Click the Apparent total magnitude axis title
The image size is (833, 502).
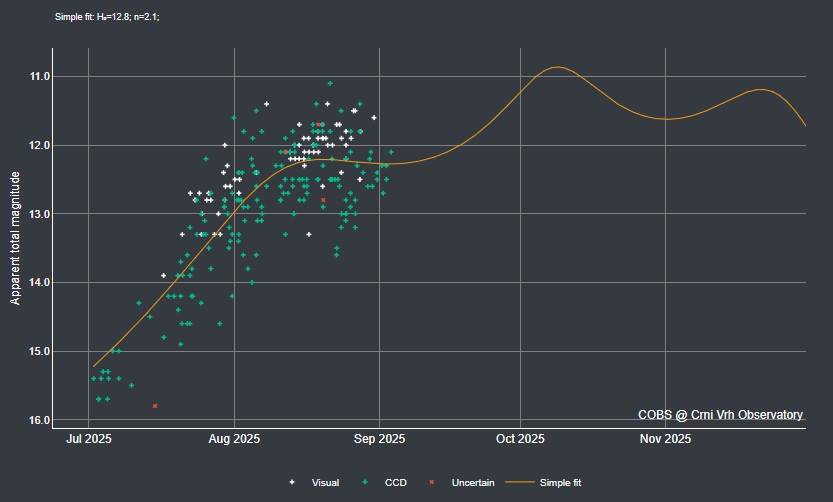[15, 238]
